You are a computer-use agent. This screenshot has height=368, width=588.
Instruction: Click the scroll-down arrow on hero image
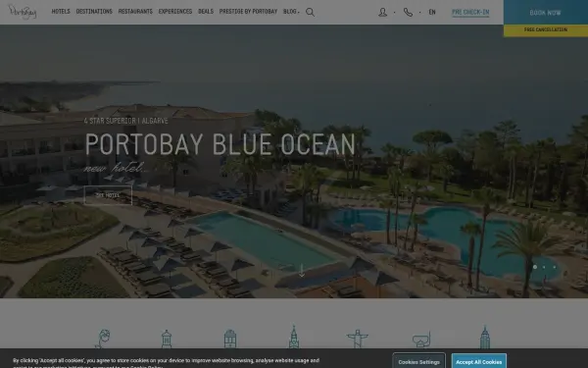(x=302, y=271)
